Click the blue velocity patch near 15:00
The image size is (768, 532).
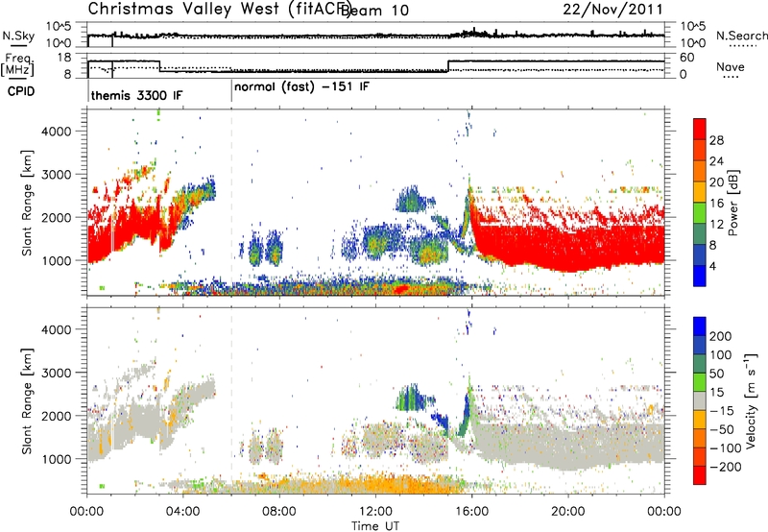(442, 422)
